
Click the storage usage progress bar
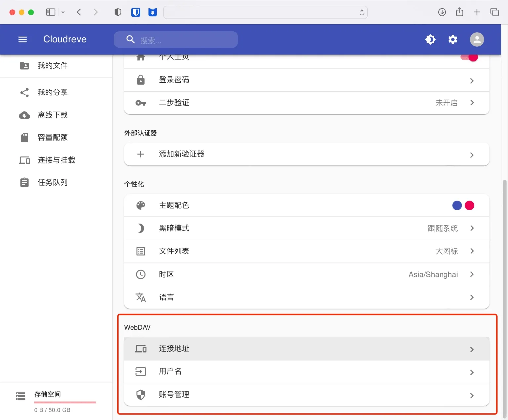click(65, 402)
